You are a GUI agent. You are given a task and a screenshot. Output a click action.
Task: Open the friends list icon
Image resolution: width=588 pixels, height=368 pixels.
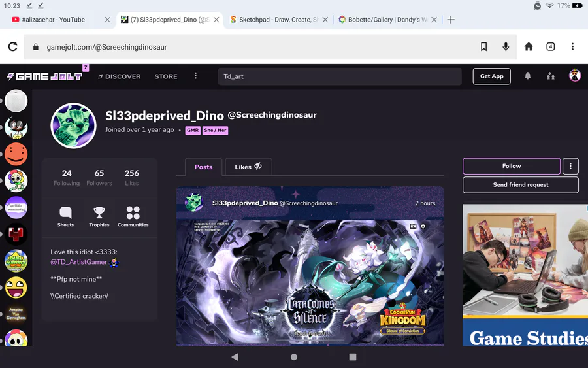tap(551, 76)
